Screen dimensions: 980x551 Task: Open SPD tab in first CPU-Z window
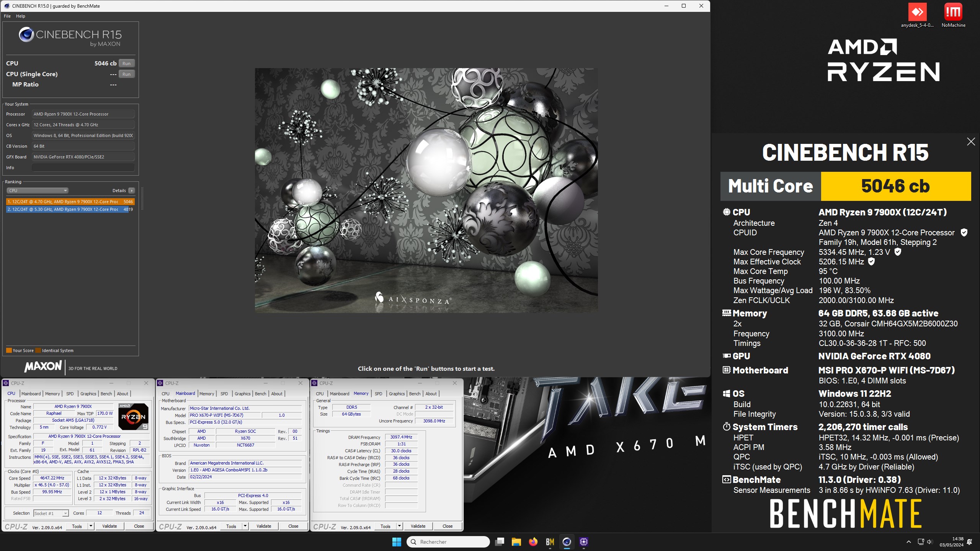tap(70, 394)
